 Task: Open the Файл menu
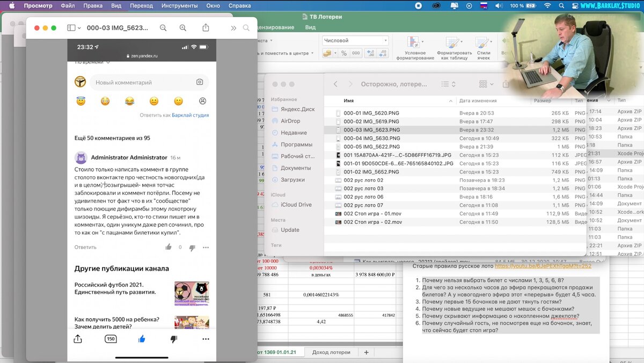(x=68, y=6)
